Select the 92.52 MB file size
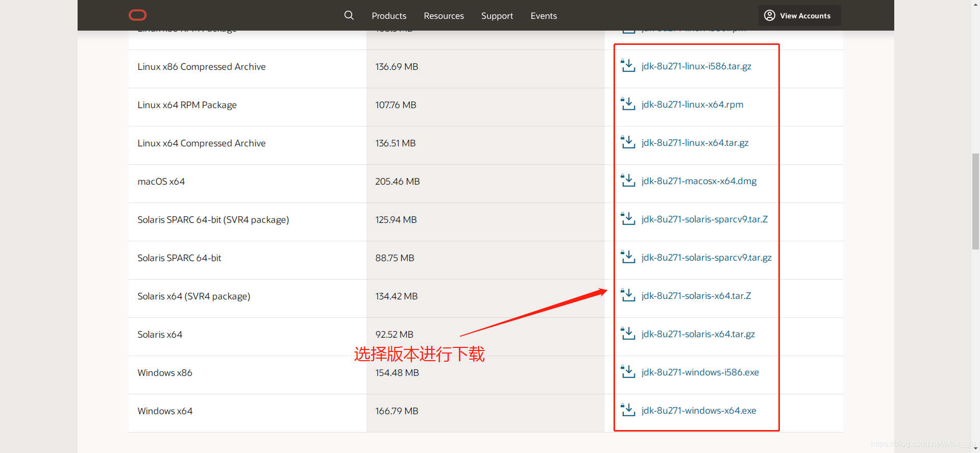 point(395,335)
